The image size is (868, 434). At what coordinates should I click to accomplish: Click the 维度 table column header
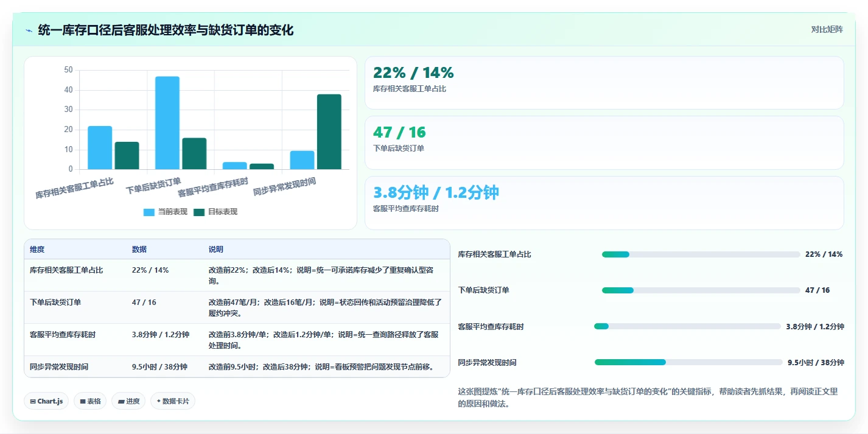click(37, 250)
